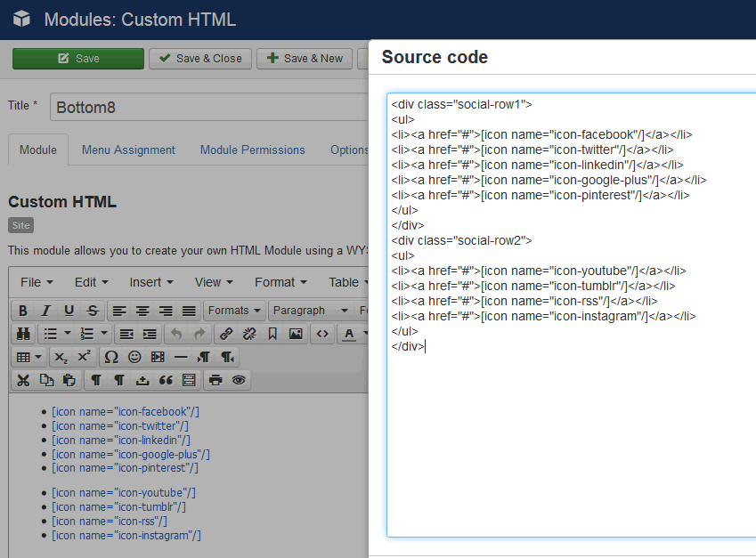Click the green Save button
756x558 pixels.
[x=77, y=59]
